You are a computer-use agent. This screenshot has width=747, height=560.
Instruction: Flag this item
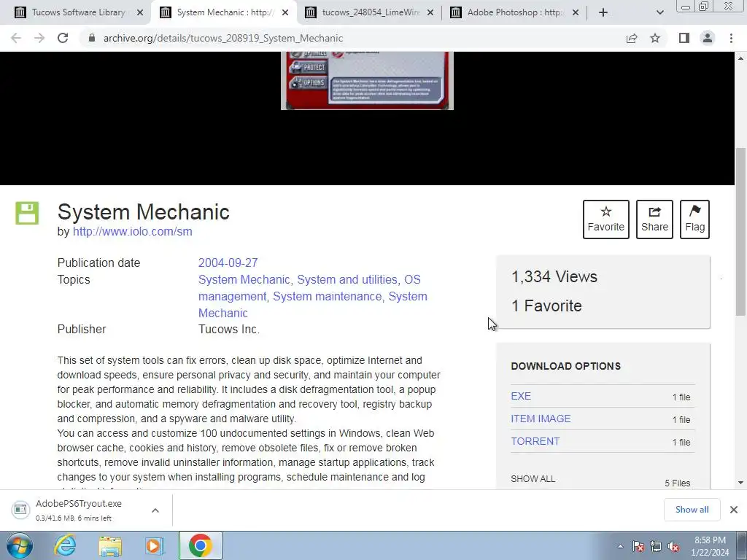click(694, 219)
